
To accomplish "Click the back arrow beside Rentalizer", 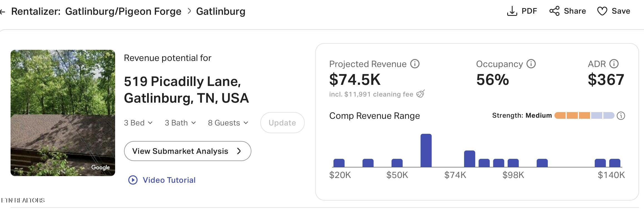I will click(x=2, y=12).
